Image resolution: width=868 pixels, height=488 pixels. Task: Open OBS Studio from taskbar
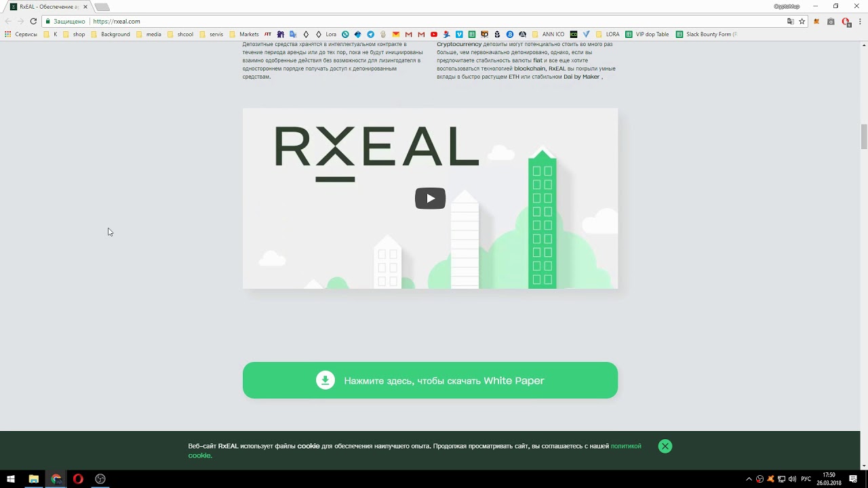pos(100,479)
